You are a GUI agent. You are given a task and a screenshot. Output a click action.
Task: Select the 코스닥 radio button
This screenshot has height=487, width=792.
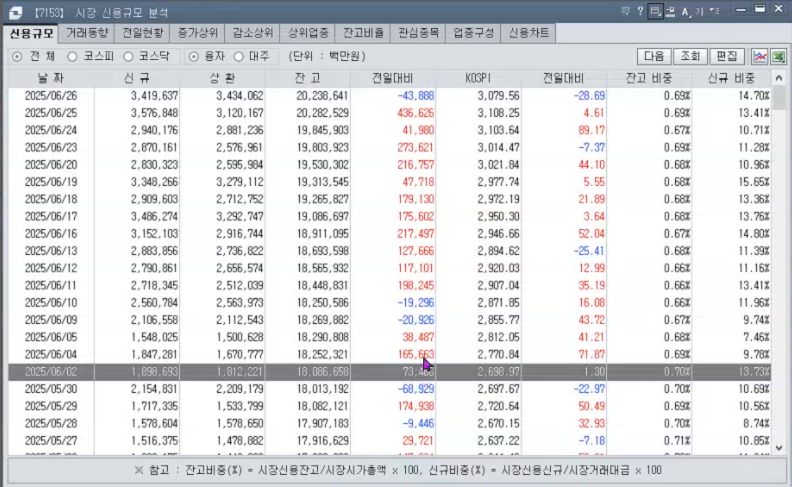click(128, 57)
